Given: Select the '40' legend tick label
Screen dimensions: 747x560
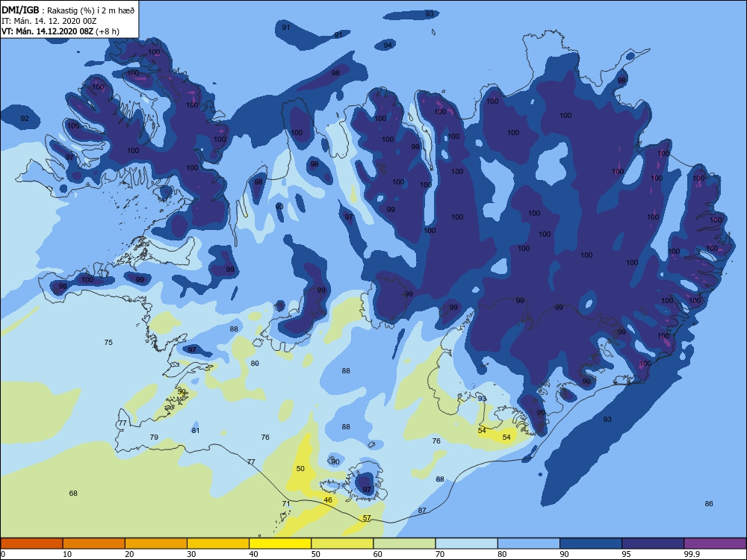Looking at the screenshot, I should [253, 554].
